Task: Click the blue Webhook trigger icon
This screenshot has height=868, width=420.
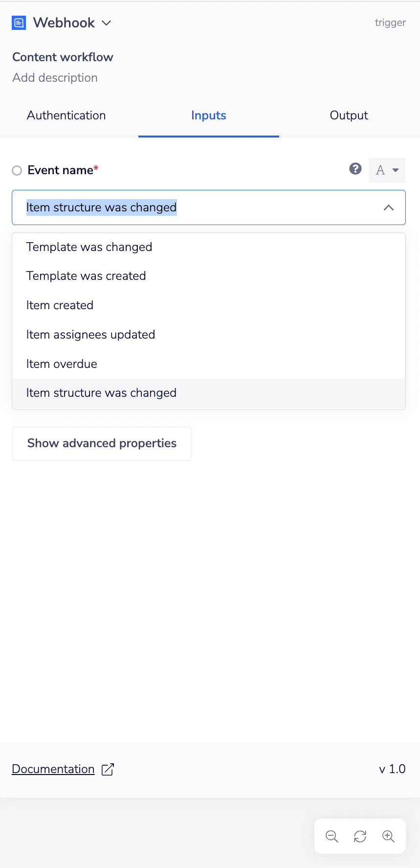Action: (18, 23)
